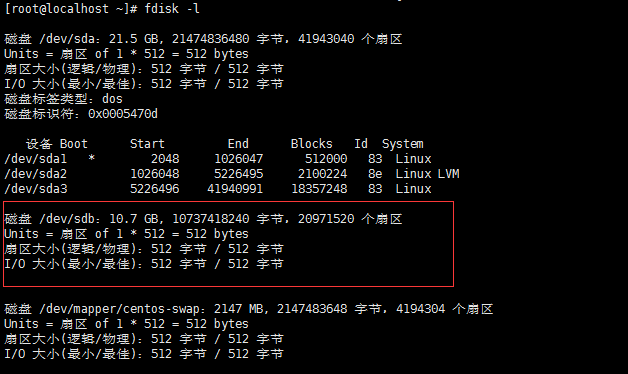Click the 8e partition Id value
This screenshot has width=628, height=374.
pos(375,174)
